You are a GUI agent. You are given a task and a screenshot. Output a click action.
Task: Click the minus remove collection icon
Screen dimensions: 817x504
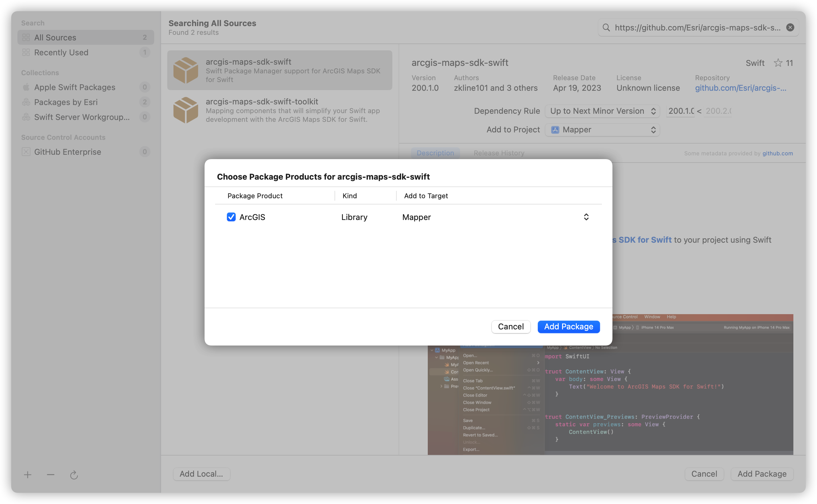[x=51, y=475]
